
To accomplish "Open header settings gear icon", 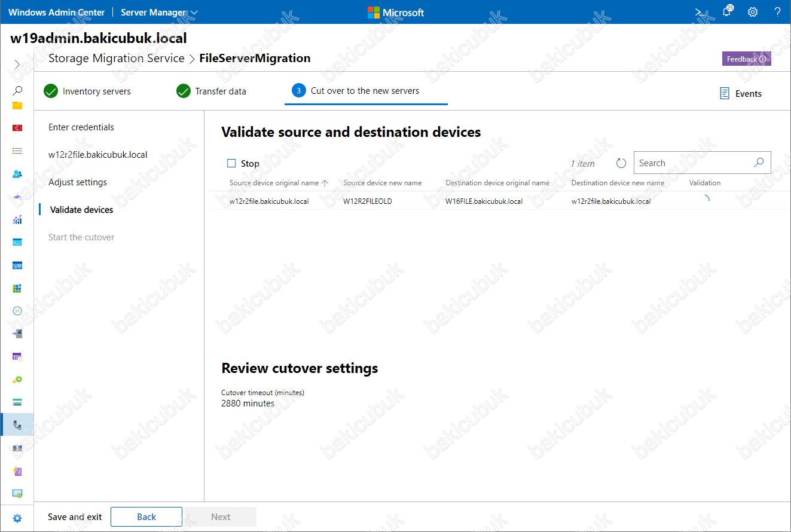I will click(x=753, y=12).
